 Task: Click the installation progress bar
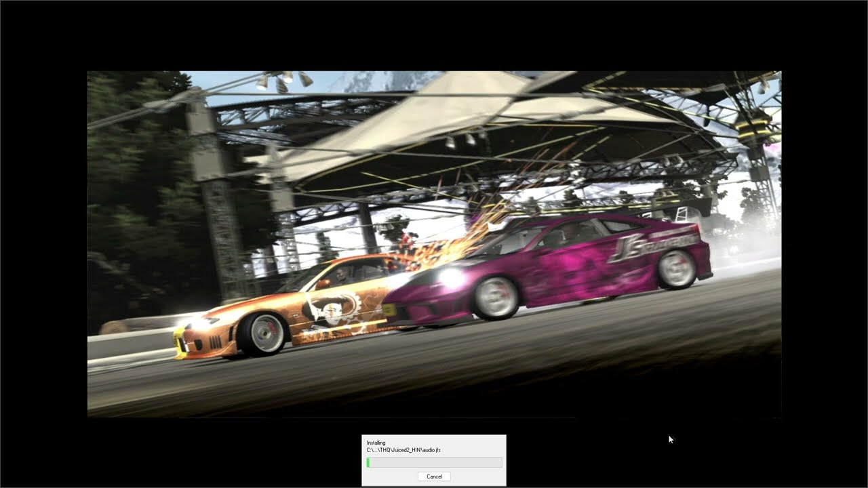click(434, 462)
